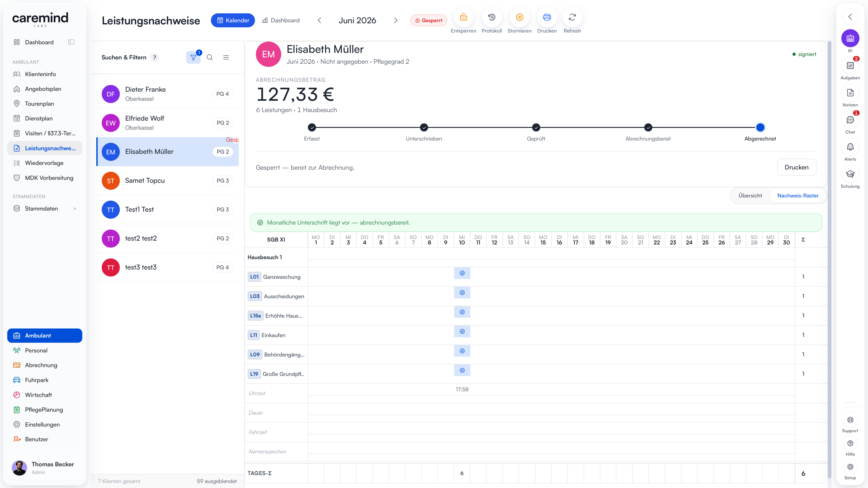Click the search magnifier in Suchen & Filtern
868x488 pixels.
pyautogui.click(x=210, y=58)
